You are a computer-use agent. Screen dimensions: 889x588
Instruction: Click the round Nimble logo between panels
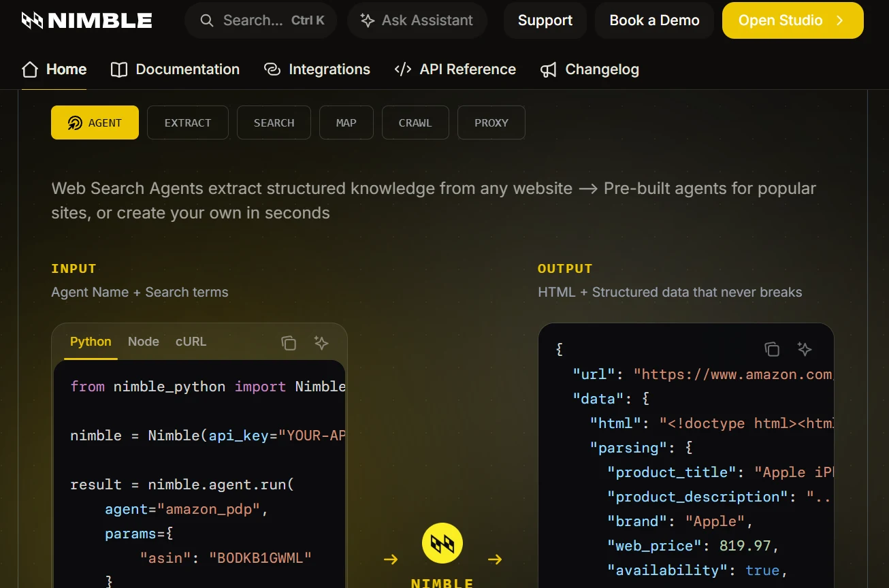(442, 543)
